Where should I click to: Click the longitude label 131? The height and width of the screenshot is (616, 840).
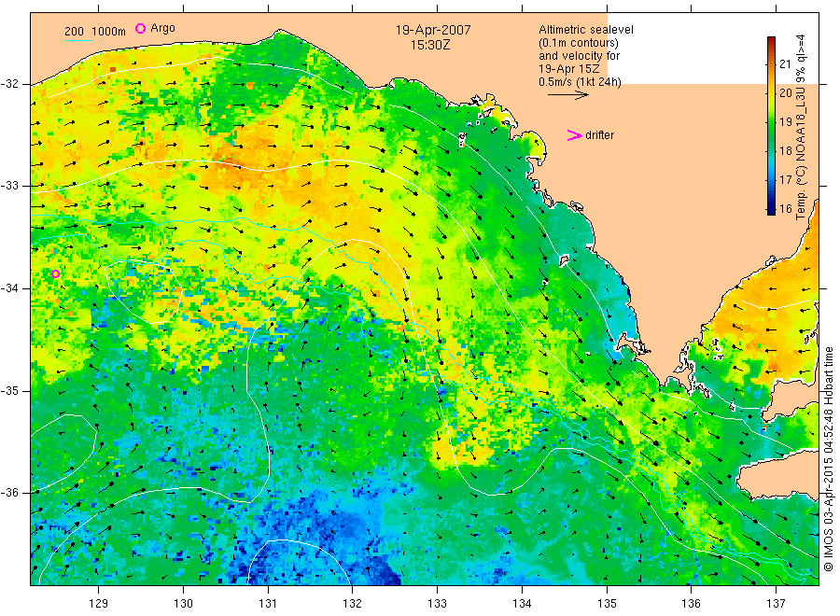coord(268,604)
